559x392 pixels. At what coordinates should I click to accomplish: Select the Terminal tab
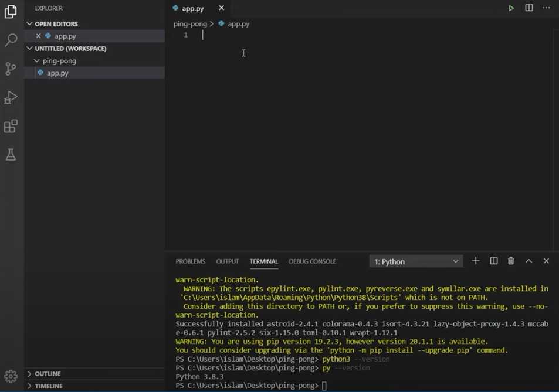[264, 261]
